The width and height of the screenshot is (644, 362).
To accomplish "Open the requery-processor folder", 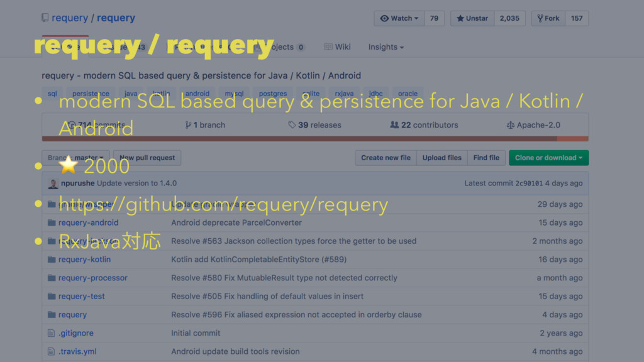I will 93,278.
